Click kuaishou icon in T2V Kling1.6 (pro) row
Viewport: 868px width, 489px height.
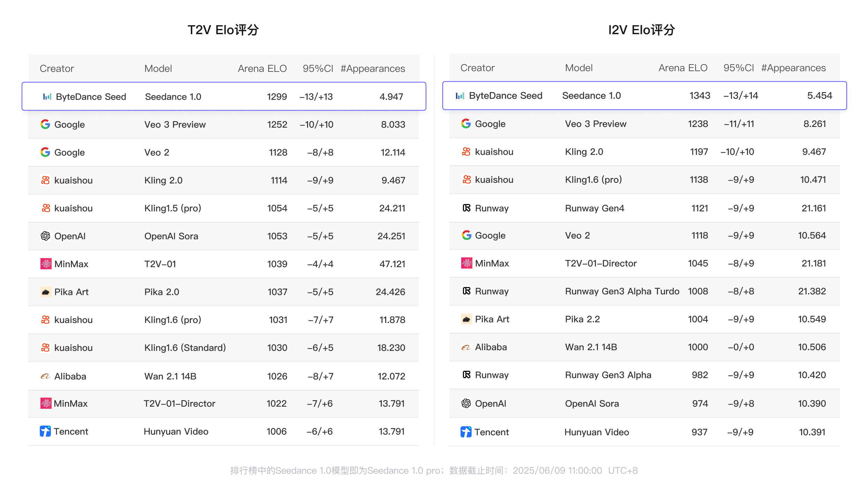tap(46, 319)
